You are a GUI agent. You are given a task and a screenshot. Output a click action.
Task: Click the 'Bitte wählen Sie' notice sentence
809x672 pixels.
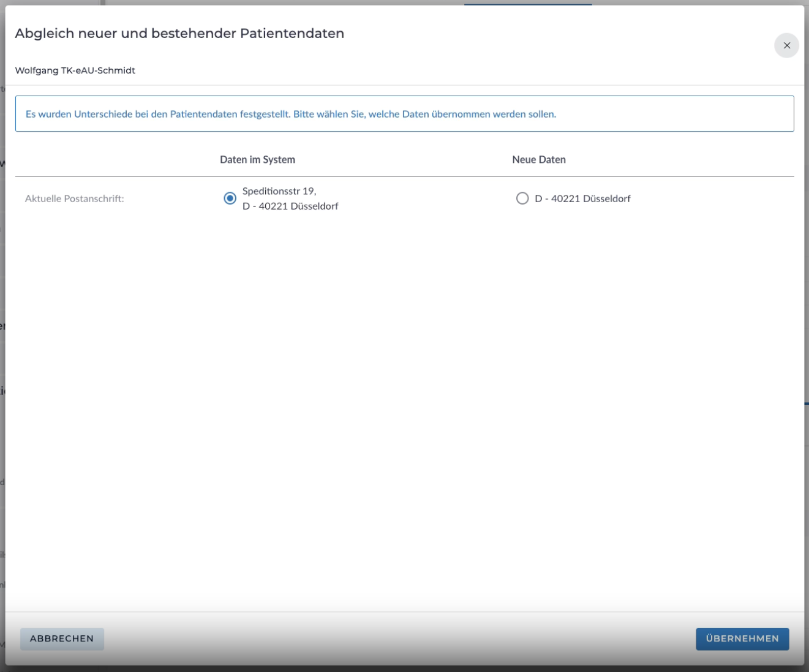[424, 114]
